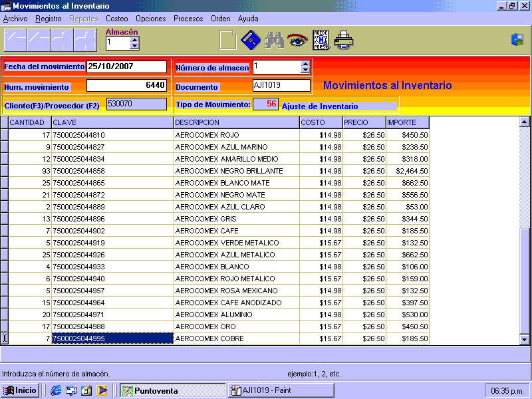Screen dimensions: 532x399
Task: Switch to AJI1019 - Paint taskbar button
Action: tap(281, 390)
